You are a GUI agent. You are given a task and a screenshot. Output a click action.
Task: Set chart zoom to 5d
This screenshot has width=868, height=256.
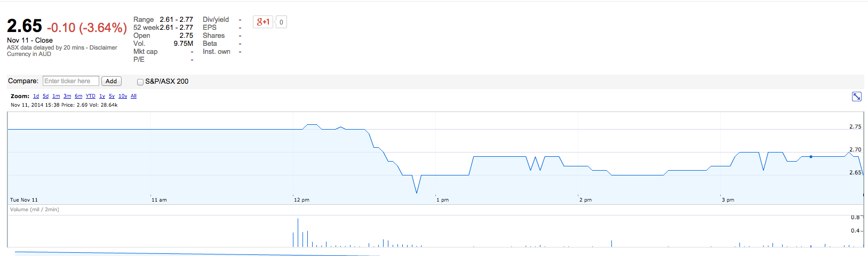point(46,96)
